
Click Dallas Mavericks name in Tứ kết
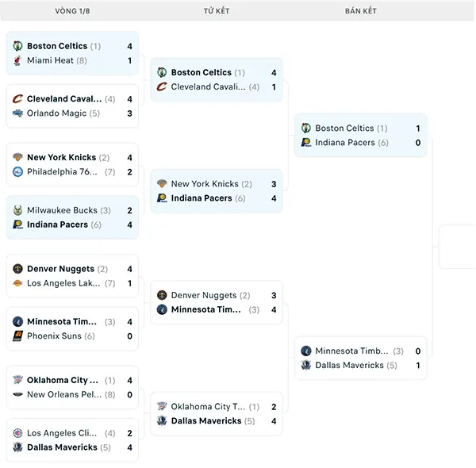coord(206,421)
